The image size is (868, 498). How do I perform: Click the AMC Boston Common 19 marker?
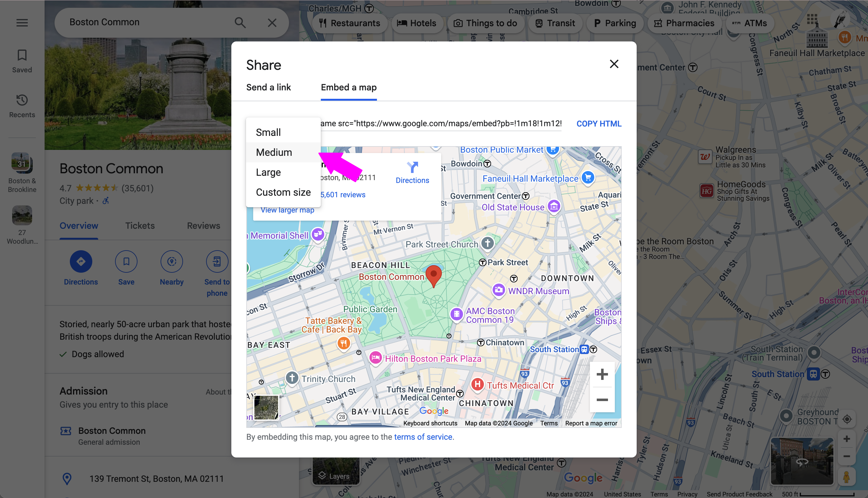456,314
